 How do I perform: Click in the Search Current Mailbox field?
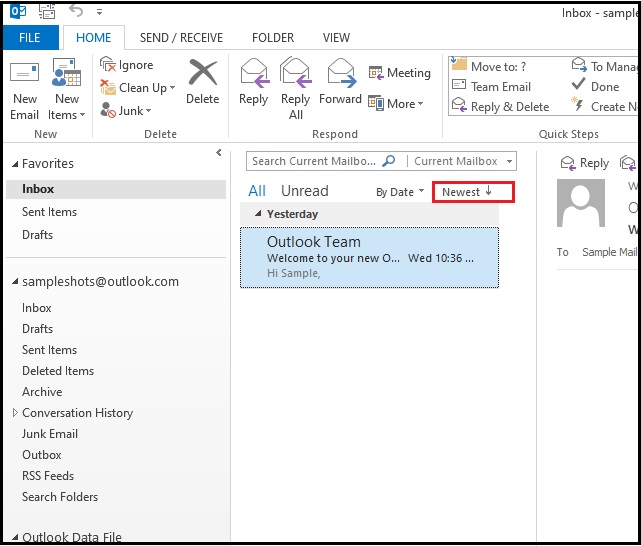coord(314,161)
